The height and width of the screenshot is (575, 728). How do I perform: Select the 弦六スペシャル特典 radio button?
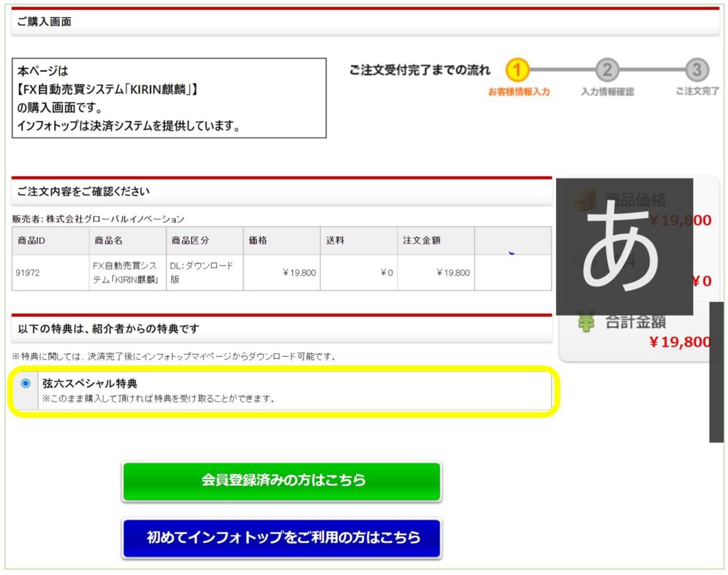click(x=26, y=383)
